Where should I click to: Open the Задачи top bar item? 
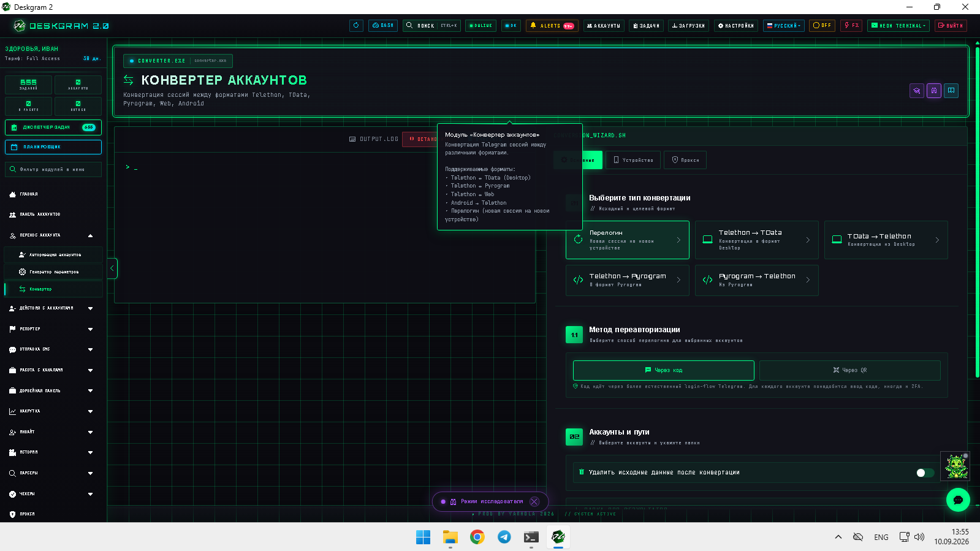pos(646,26)
